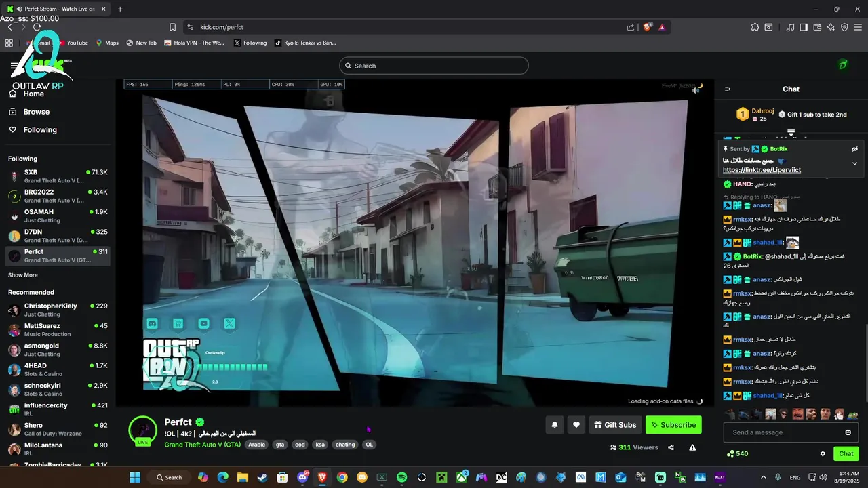Viewport: 868px width, 488px height.
Task: Send message with green Chat button
Action: point(846,453)
